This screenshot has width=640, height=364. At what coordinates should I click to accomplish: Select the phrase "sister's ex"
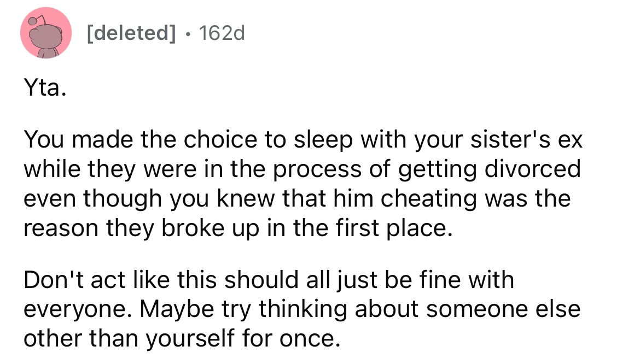pyautogui.click(x=526, y=141)
